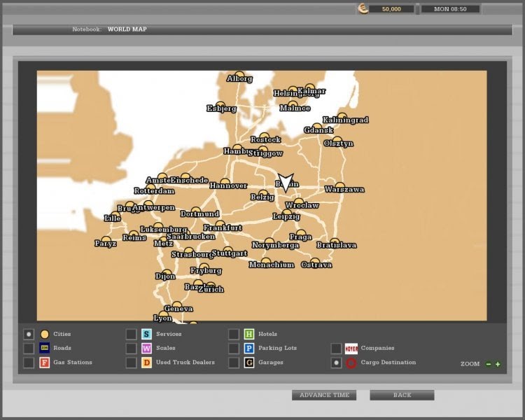Click the Geneva city marker
The width and height of the screenshot is (525, 420).
point(177,304)
